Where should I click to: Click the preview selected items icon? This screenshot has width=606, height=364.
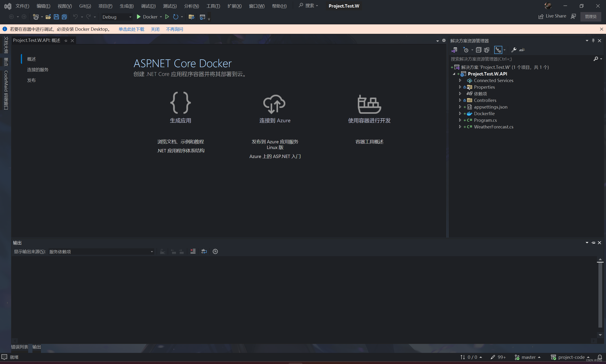click(x=522, y=50)
